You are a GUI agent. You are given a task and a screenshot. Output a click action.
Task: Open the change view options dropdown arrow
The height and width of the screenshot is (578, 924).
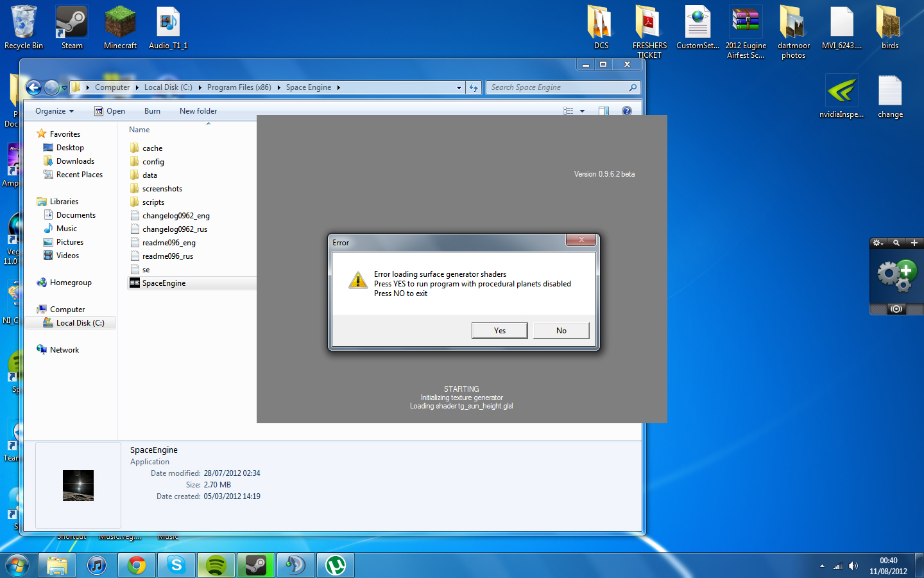click(583, 111)
